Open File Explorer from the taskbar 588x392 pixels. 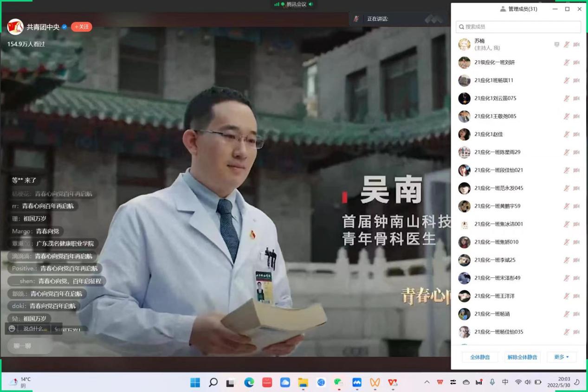[x=303, y=382]
